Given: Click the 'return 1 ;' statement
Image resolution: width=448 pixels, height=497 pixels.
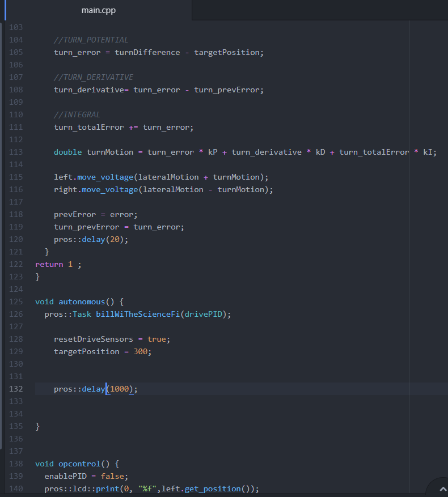Looking at the screenshot, I should pos(58,264).
